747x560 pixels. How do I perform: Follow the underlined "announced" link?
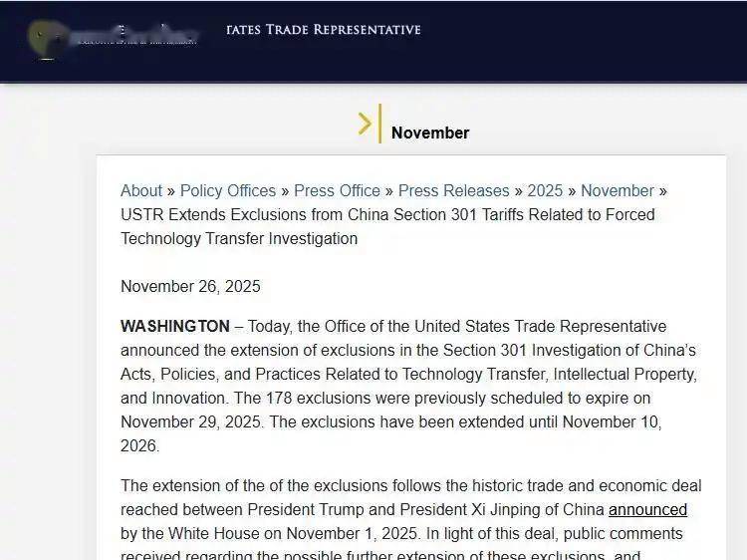coord(647,509)
